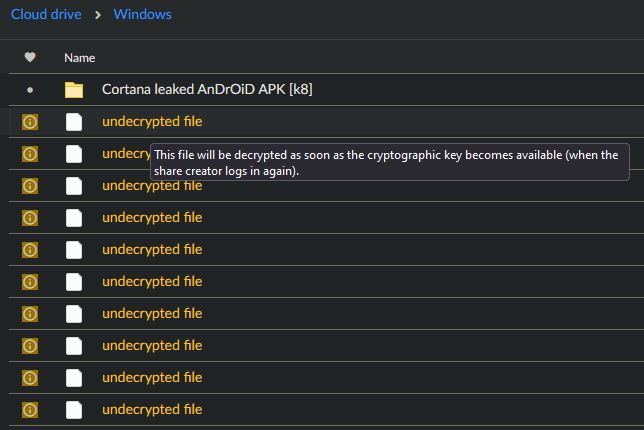This screenshot has height=430, width=644.
Task: Click file icon of last undecrypted file
Action: 74,410
